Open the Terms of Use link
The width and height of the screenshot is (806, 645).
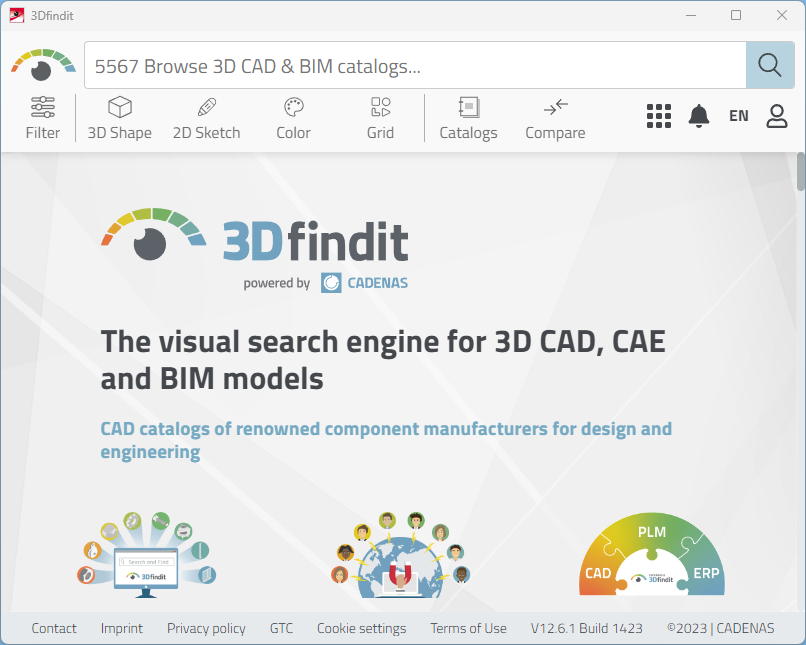coord(468,628)
